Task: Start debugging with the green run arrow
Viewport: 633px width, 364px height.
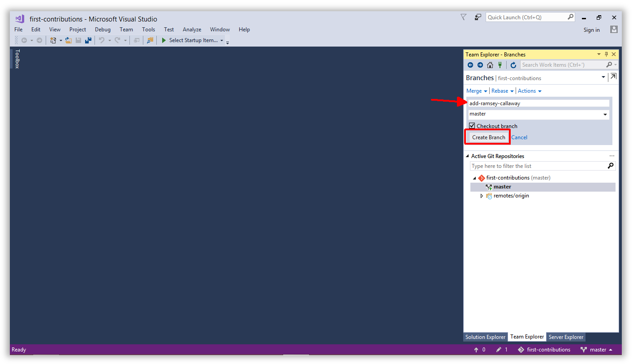Action: click(163, 40)
